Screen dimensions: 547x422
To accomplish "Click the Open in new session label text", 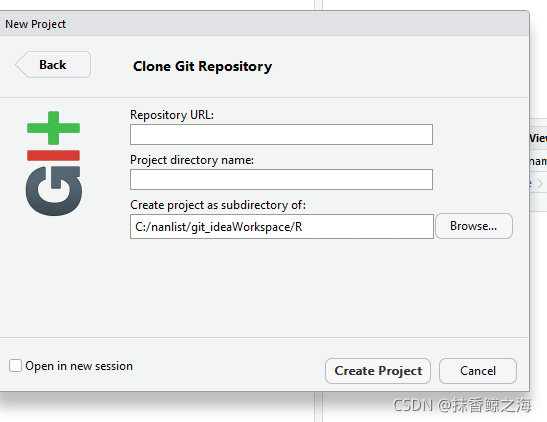I will tap(79, 366).
